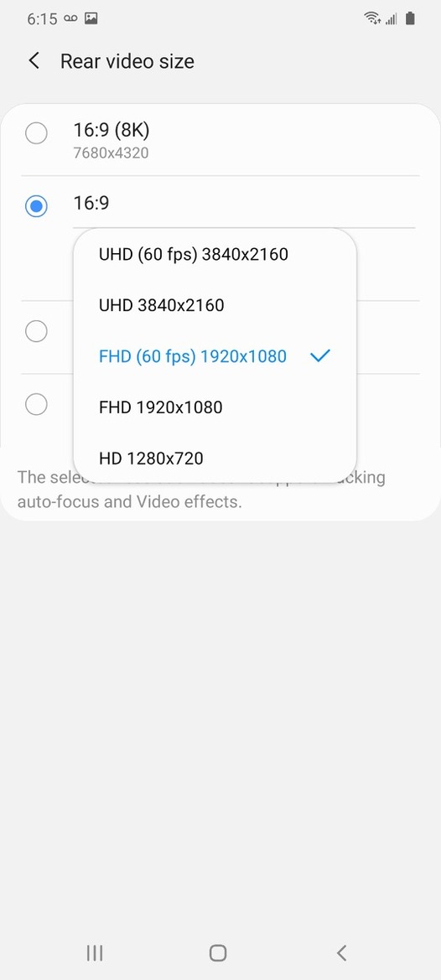Select the fourth radio button at bottom
This screenshot has height=980, width=441.
coord(36,404)
